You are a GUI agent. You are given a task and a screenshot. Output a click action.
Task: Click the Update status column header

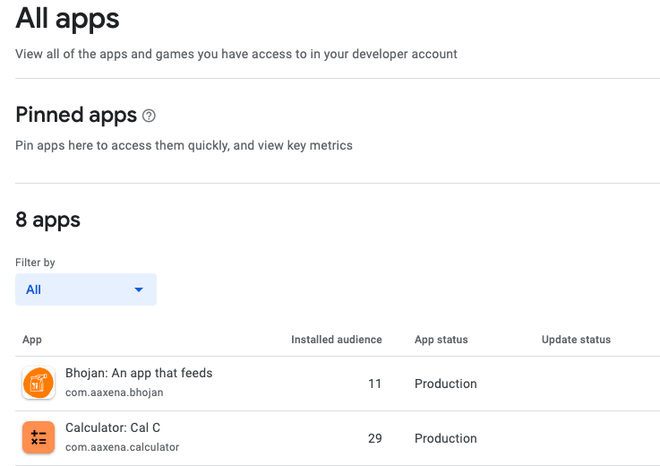[576, 340]
